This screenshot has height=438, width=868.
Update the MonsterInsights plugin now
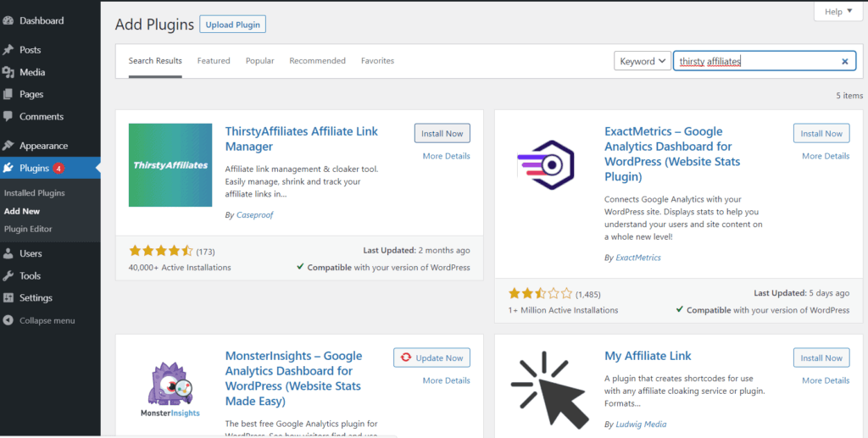click(x=431, y=358)
